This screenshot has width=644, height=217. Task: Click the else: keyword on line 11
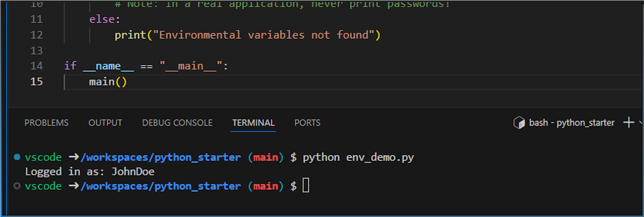pos(105,19)
